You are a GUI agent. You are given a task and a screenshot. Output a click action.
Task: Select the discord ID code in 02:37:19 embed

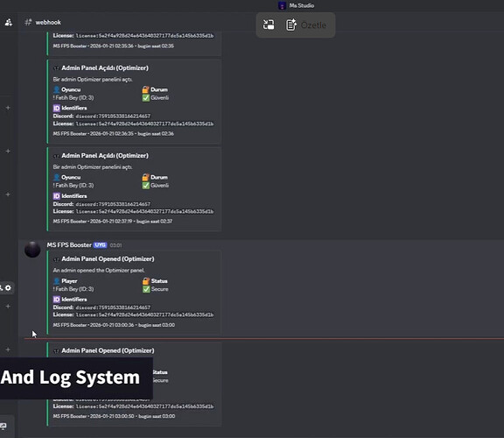113,204
